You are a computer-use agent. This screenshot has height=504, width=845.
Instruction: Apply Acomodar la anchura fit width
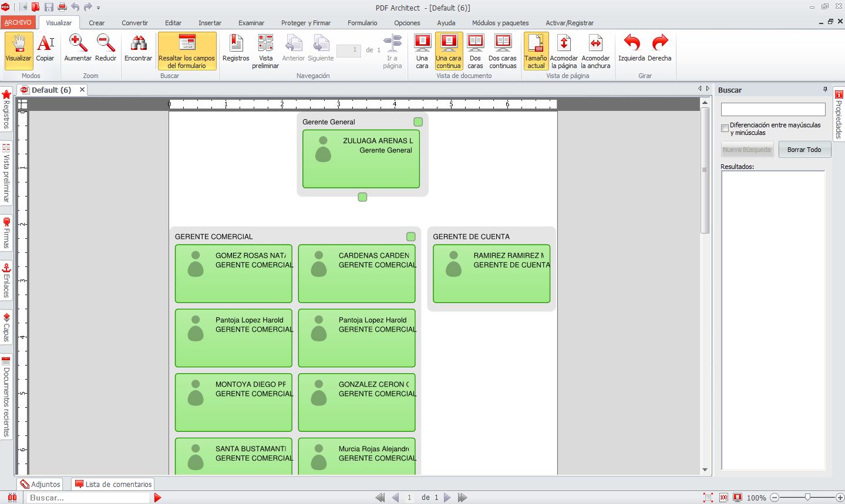click(595, 51)
